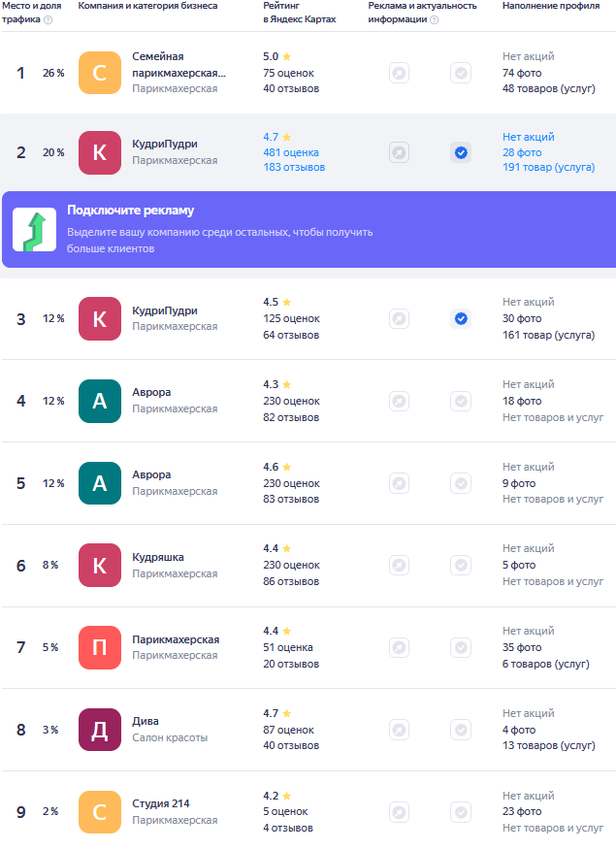The image size is (616, 849).
Task: Click the '28 фото' link for КудриПудри
Action: tap(522, 152)
